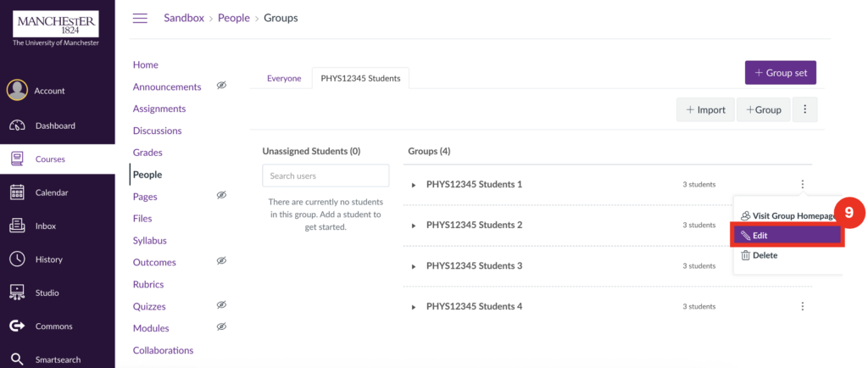Open the hamburger course navigation menu
This screenshot has width=868, height=368.
(140, 18)
